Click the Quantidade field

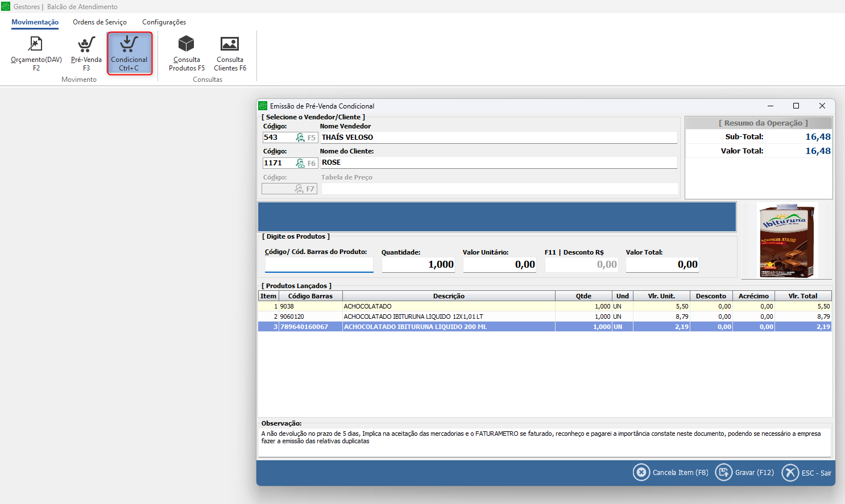click(x=418, y=265)
